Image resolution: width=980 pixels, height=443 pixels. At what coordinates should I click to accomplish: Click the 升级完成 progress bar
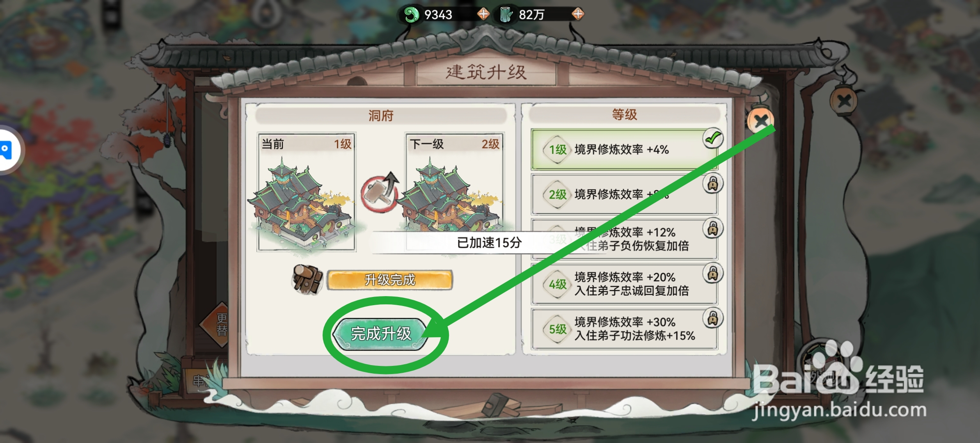(x=390, y=280)
